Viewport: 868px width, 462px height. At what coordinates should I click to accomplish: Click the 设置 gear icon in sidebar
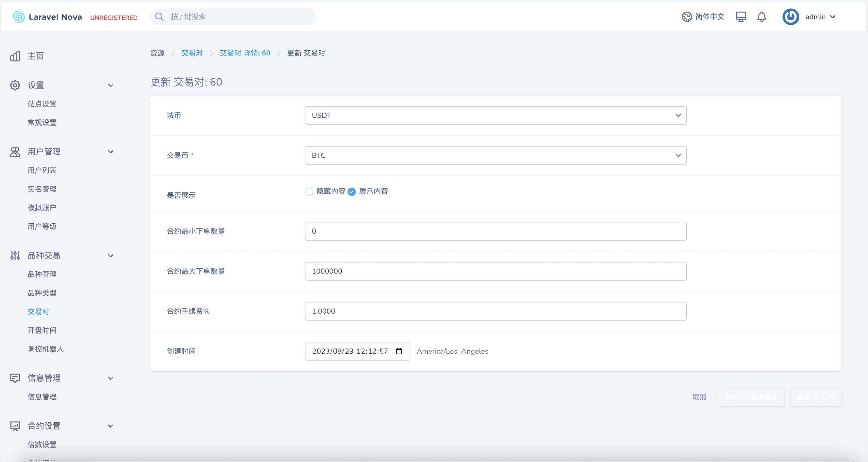tap(15, 85)
